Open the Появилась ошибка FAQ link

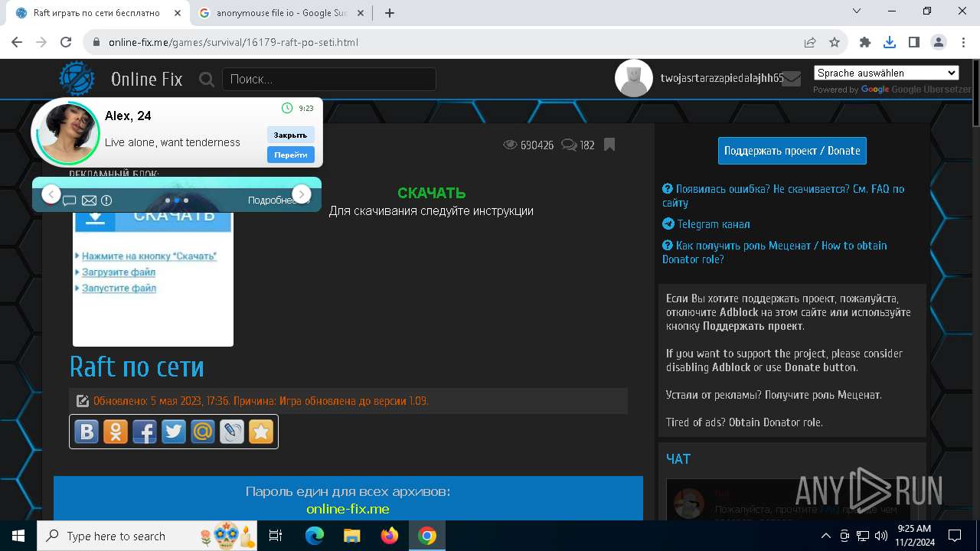click(x=783, y=196)
